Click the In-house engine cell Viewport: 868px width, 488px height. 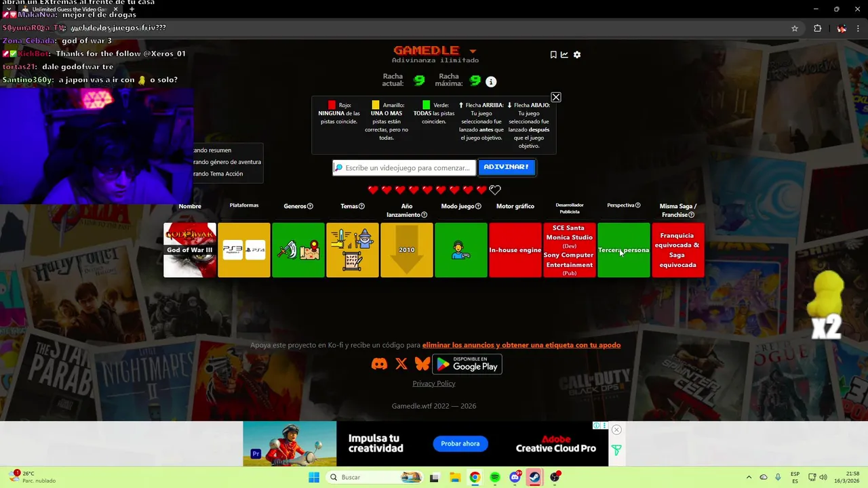point(515,250)
